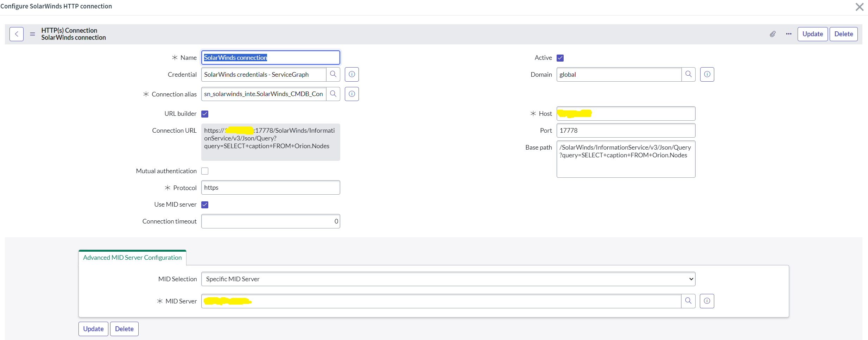Screen dimensions: 868x340
Task: Open the hamburger context menu icon
Action: (x=32, y=34)
